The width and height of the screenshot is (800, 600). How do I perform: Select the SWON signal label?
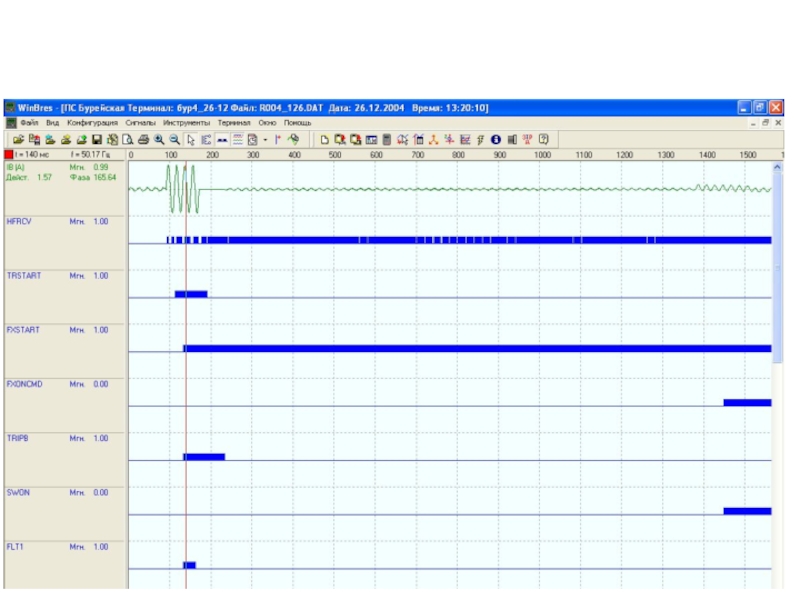tap(18, 493)
